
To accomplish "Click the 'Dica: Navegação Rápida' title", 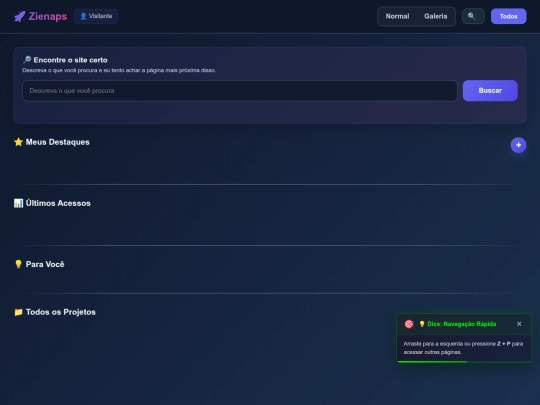I will pyautogui.click(x=461, y=324).
